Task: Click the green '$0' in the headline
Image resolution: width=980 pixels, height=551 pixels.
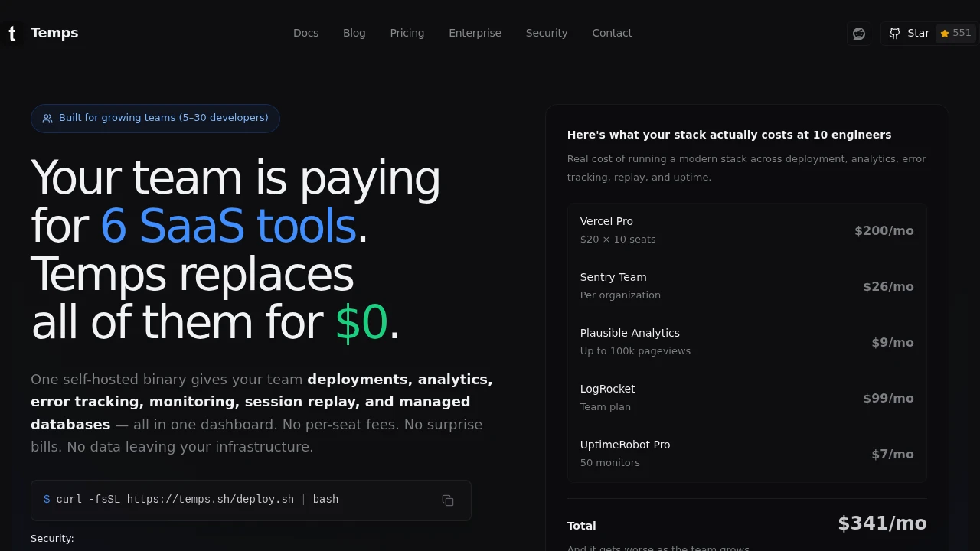Action: (x=361, y=322)
